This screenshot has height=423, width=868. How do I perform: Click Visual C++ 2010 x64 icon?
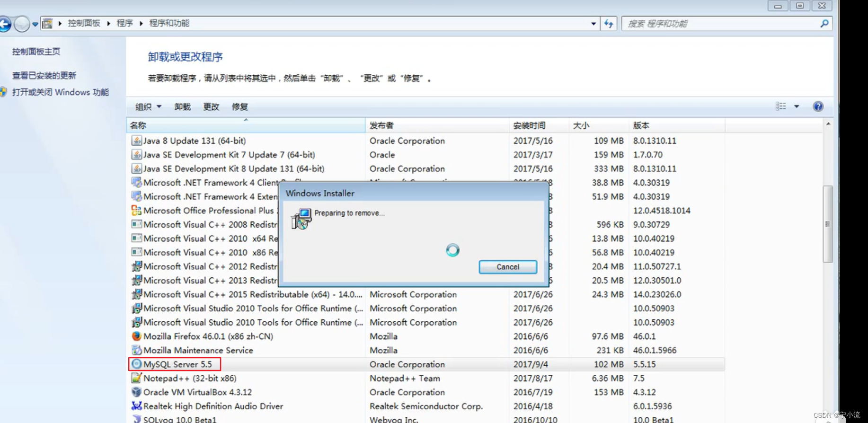(x=136, y=238)
